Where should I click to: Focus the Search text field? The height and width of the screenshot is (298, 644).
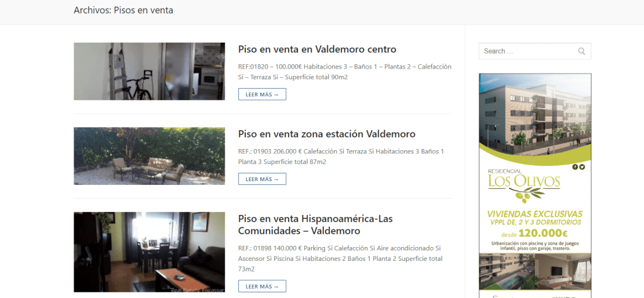(529, 52)
